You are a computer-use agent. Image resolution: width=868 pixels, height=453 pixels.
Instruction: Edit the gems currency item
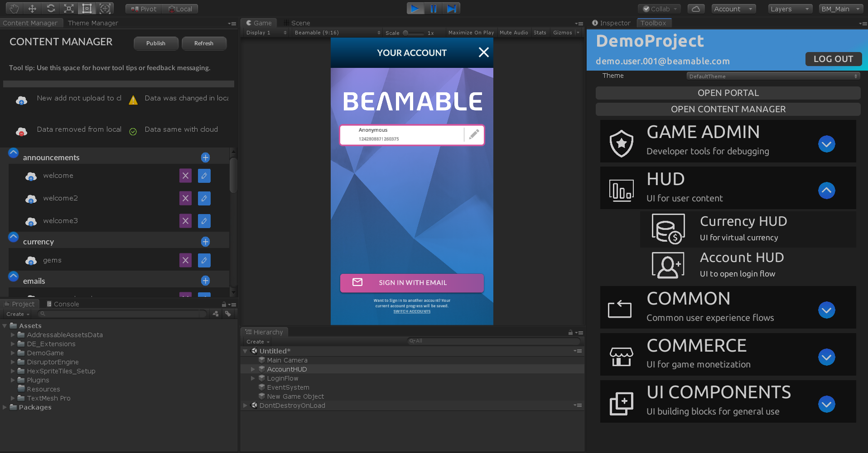(x=204, y=260)
